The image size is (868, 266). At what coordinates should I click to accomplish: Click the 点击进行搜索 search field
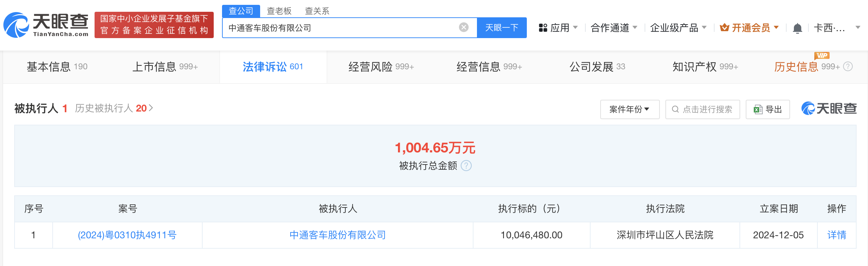pyautogui.click(x=703, y=109)
